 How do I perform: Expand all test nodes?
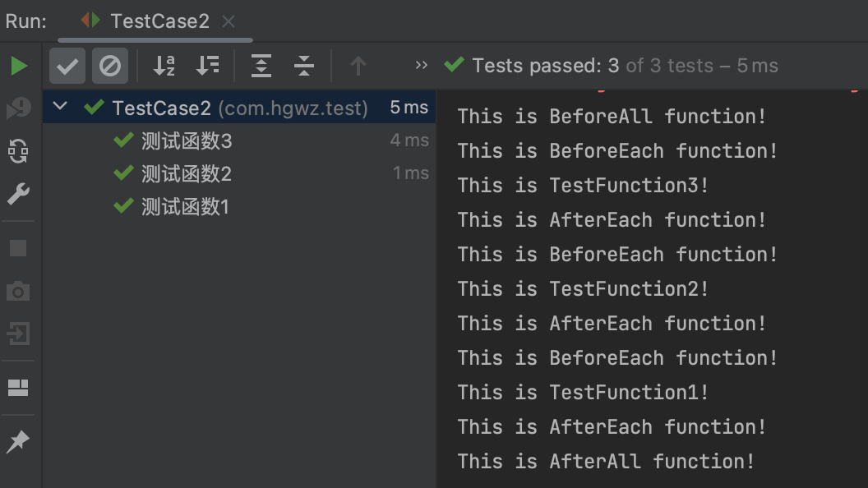point(261,66)
